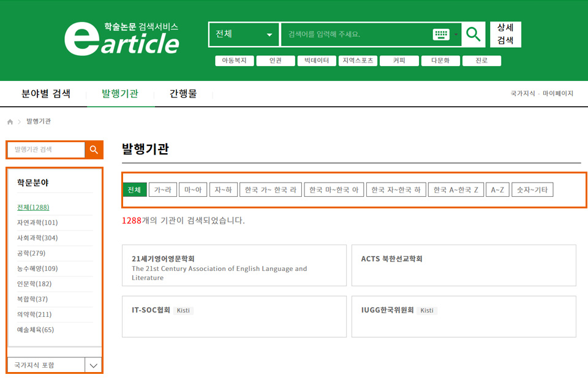Click the orange 발행기관 search button

click(94, 150)
